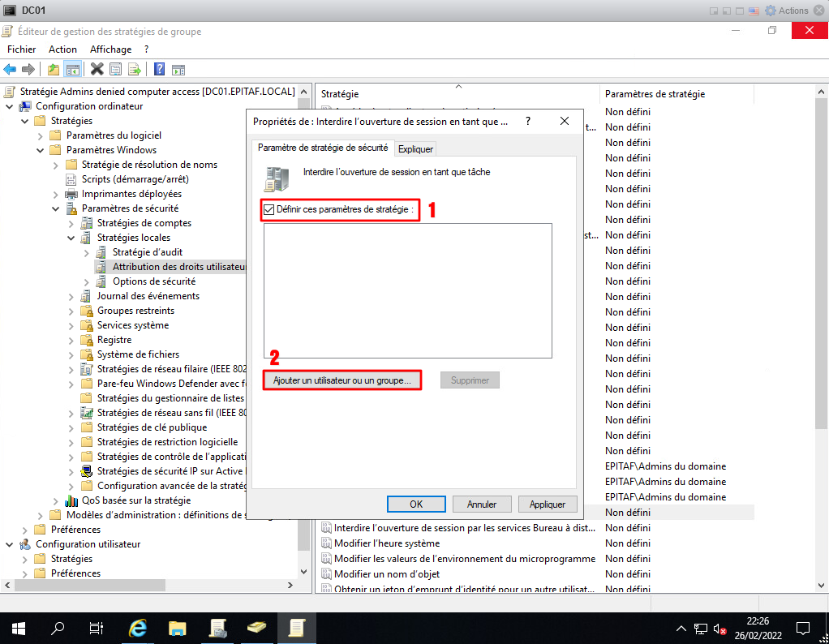Uncheck Définir ces paramètres de stratégie
Screen dimensions: 829x644
coord(268,209)
